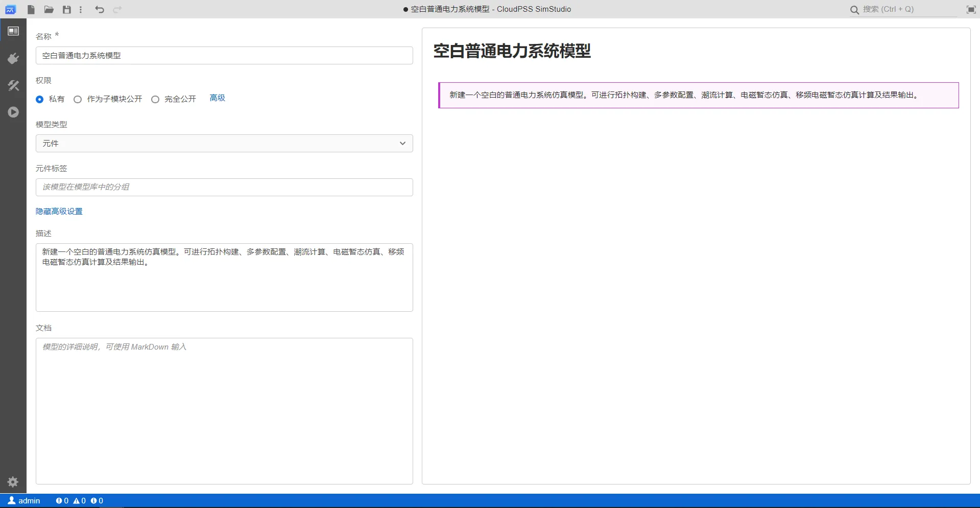980x508 pixels.
Task: Select the 作为子模块公开 radio option
Action: [78, 99]
